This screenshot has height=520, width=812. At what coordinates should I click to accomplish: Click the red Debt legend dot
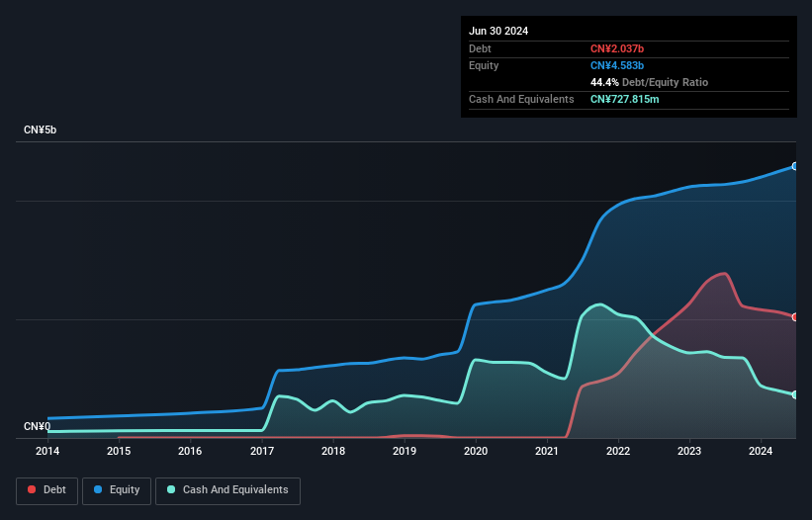point(32,489)
